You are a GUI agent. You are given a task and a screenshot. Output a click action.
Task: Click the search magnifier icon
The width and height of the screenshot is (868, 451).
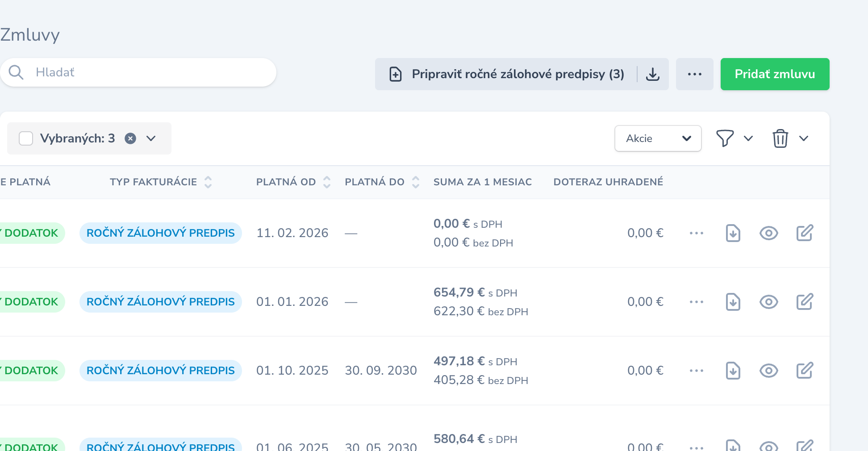[16, 72]
